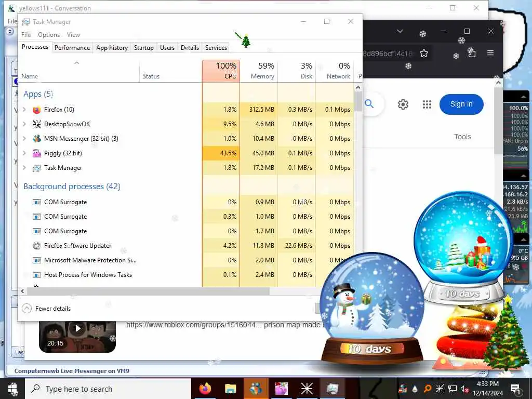Expand the Task Manager process row

24,168
